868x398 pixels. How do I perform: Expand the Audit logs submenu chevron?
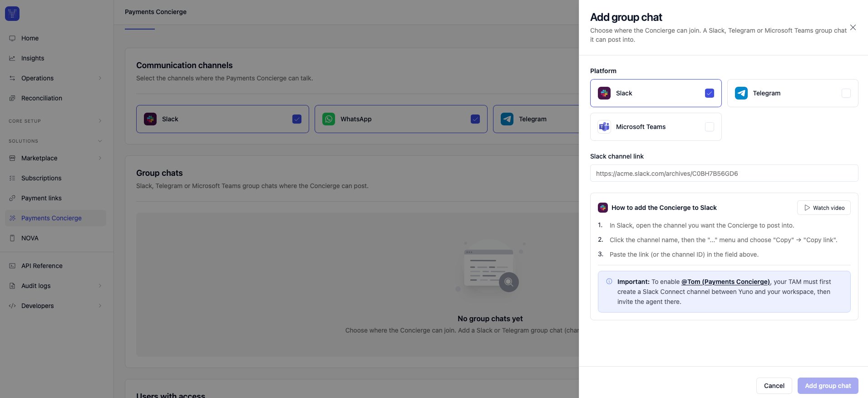point(100,286)
